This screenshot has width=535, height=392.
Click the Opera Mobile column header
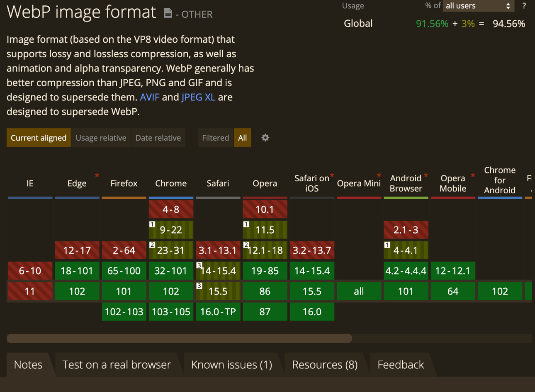[453, 183]
